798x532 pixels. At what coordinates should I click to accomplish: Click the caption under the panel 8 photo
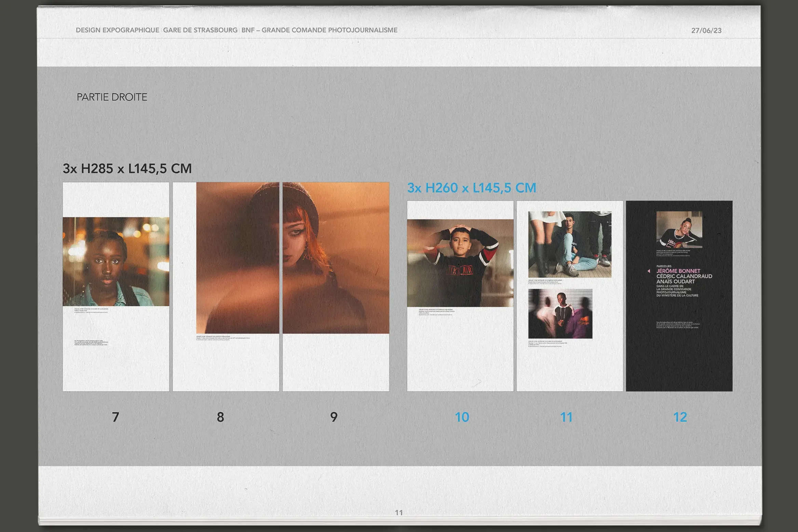coord(223,338)
